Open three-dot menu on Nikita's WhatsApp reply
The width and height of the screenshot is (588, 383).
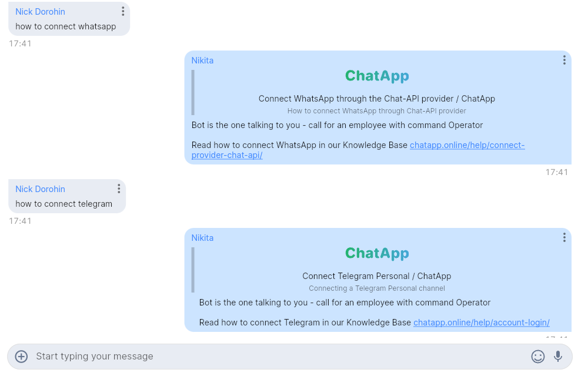pos(564,61)
